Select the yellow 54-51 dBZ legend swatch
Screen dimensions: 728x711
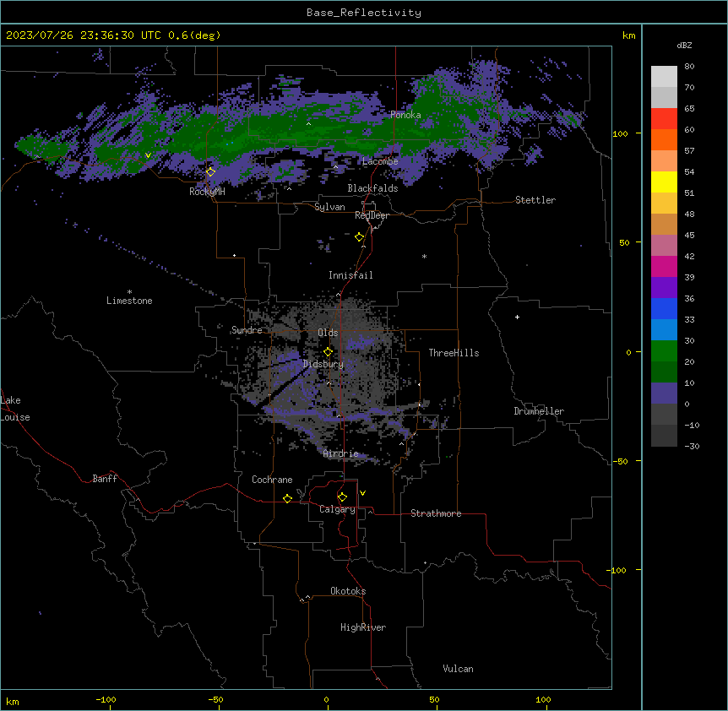click(x=664, y=182)
